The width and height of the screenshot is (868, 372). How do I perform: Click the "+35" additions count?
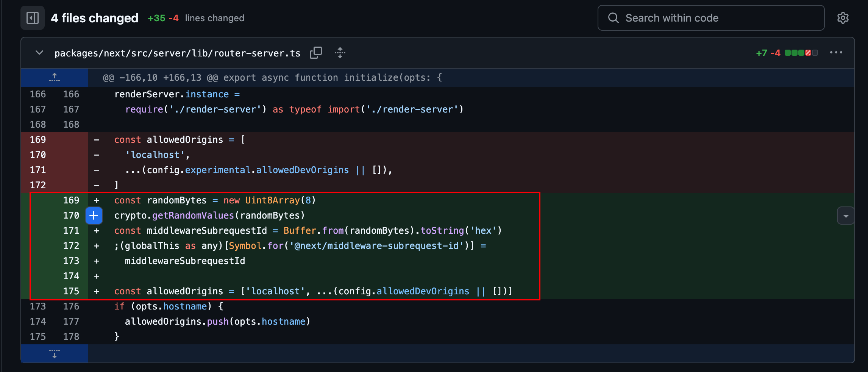(156, 18)
